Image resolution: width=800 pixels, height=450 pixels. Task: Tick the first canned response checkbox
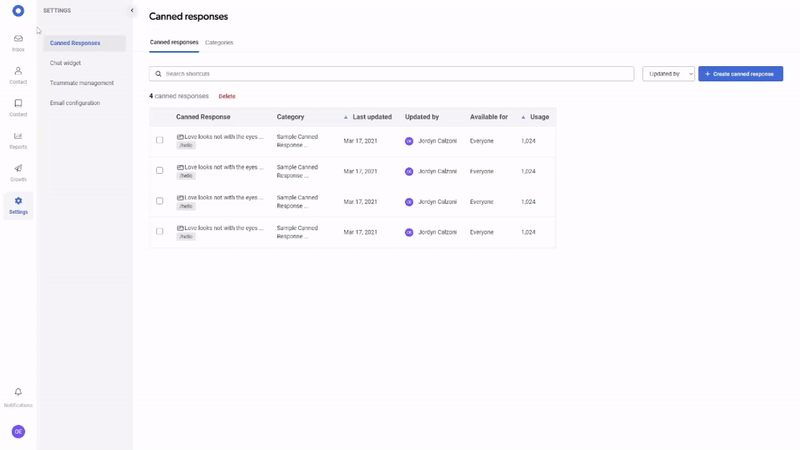point(160,140)
